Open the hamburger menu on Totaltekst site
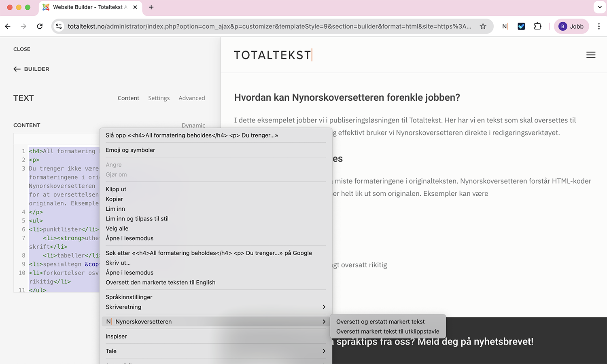This screenshot has width=607, height=364. 590,55
